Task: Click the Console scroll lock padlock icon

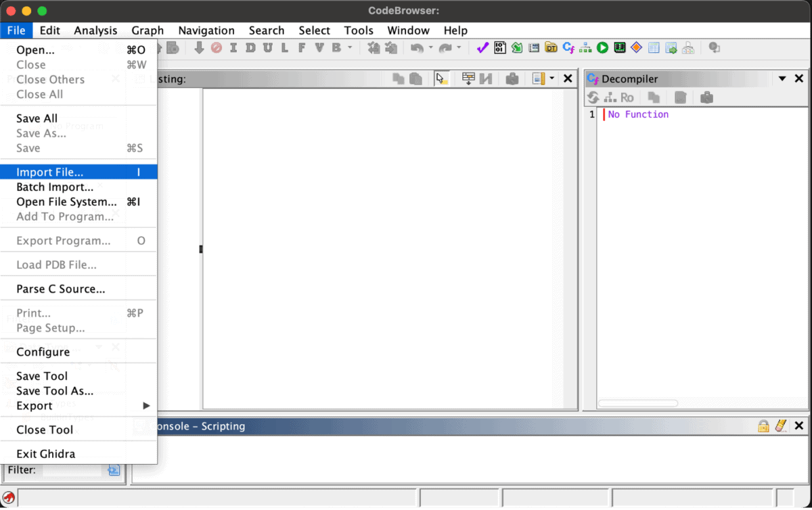Action: click(x=763, y=426)
